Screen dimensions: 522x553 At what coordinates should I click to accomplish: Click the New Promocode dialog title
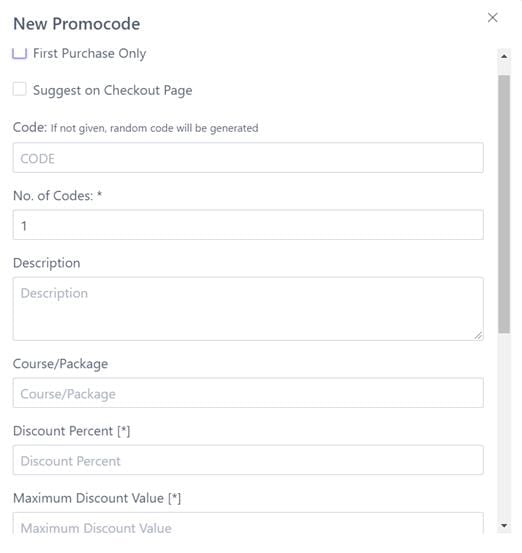tap(77, 24)
